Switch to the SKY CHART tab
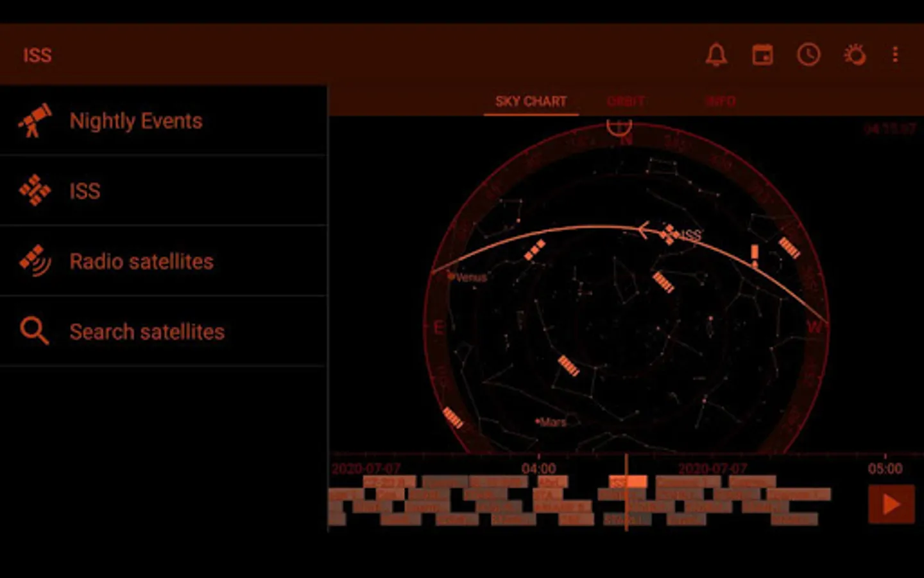This screenshot has height=578, width=924. [x=531, y=101]
